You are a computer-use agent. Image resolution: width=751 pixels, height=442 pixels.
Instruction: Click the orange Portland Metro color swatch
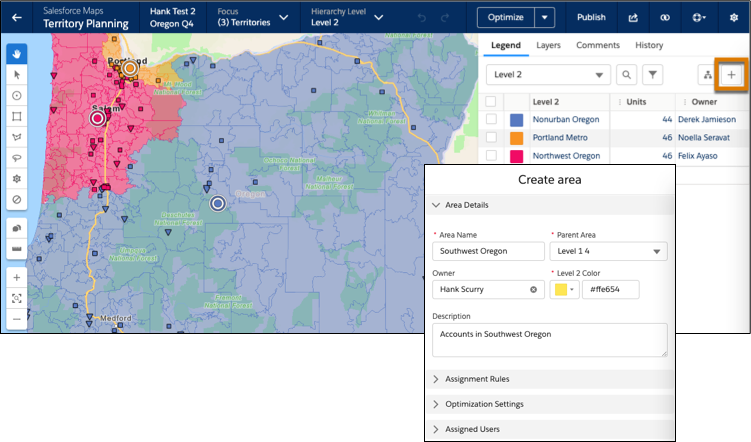pyautogui.click(x=516, y=138)
